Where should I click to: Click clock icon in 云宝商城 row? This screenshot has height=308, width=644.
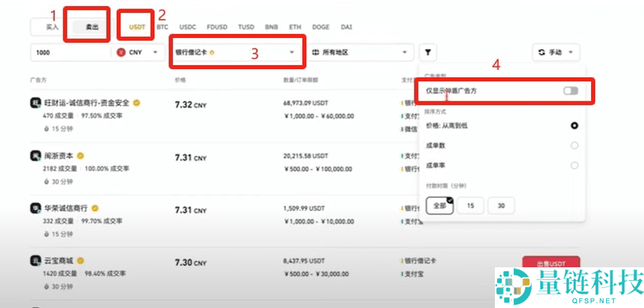(46, 286)
